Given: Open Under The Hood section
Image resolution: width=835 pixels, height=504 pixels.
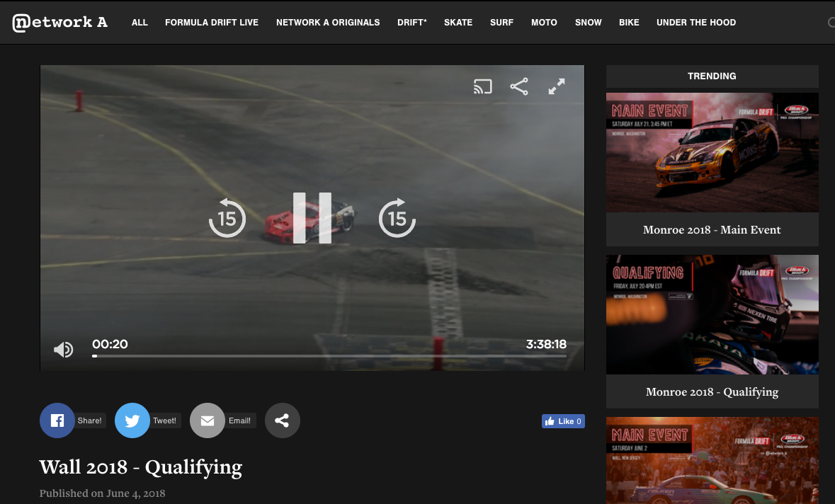Looking at the screenshot, I should (696, 23).
